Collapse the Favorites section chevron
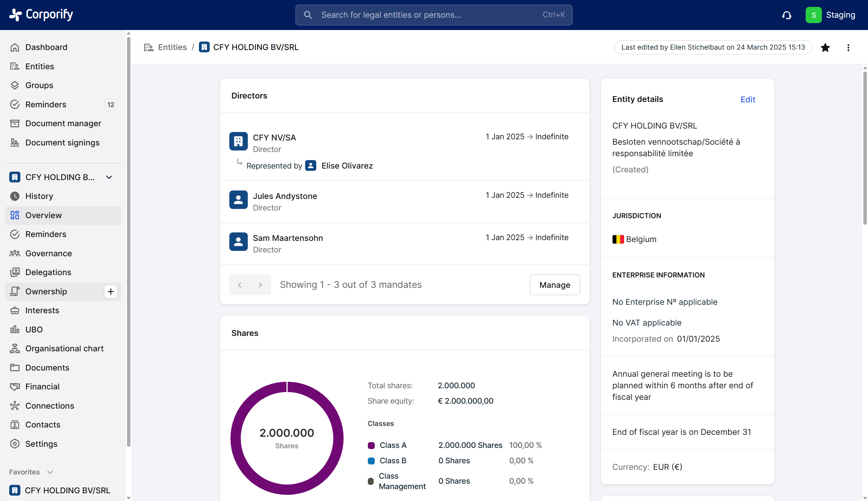868x501 pixels. (50, 472)
